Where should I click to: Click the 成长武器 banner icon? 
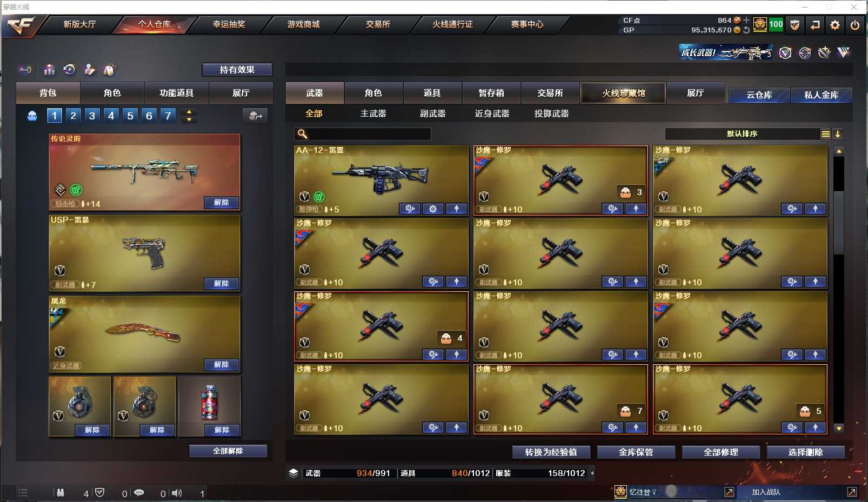point(725,52)
